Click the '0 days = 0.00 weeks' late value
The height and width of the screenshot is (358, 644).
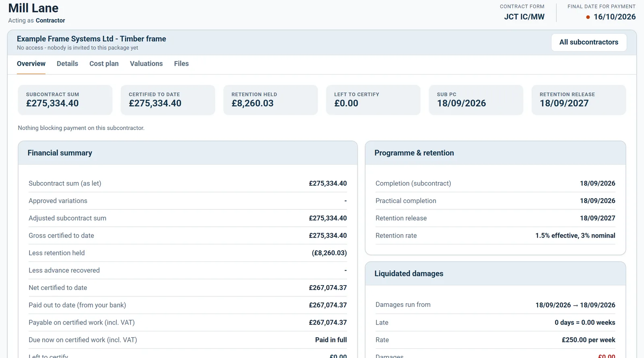pos(585,323)
